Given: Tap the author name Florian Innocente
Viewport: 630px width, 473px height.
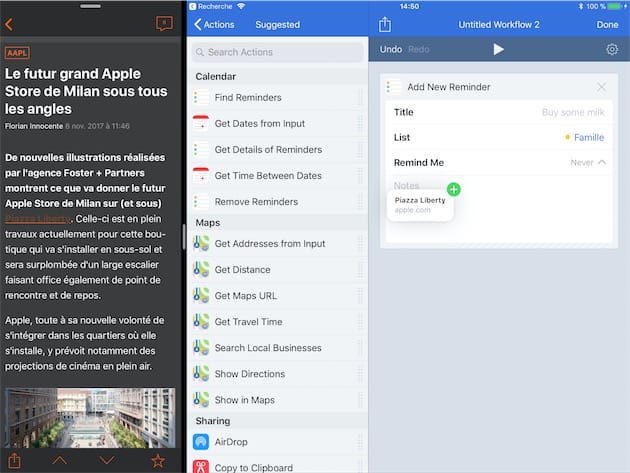Looking at the screenshot, I should tap(34, 126).
